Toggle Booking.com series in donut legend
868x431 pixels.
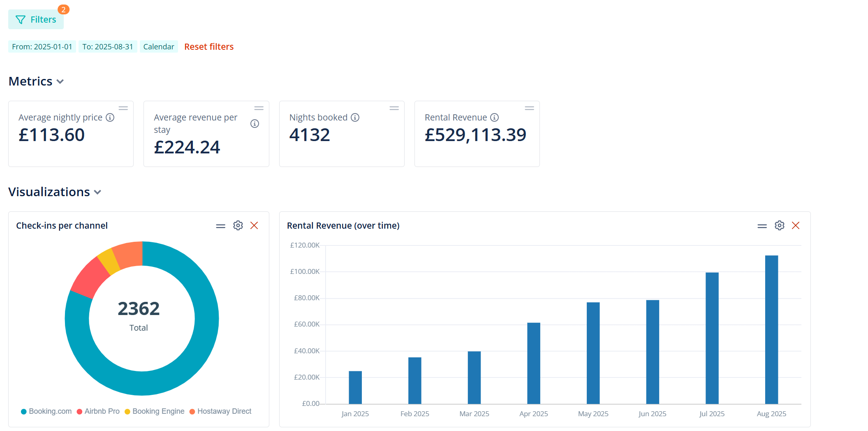point(46,411)
